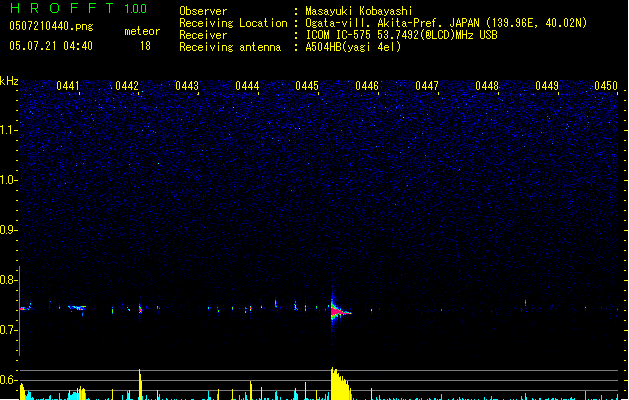Click the meteor echo at 0442

pos(140,309)
